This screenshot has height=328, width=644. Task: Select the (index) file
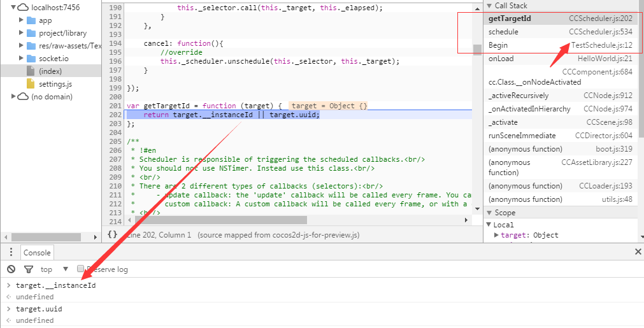(50, 71)
